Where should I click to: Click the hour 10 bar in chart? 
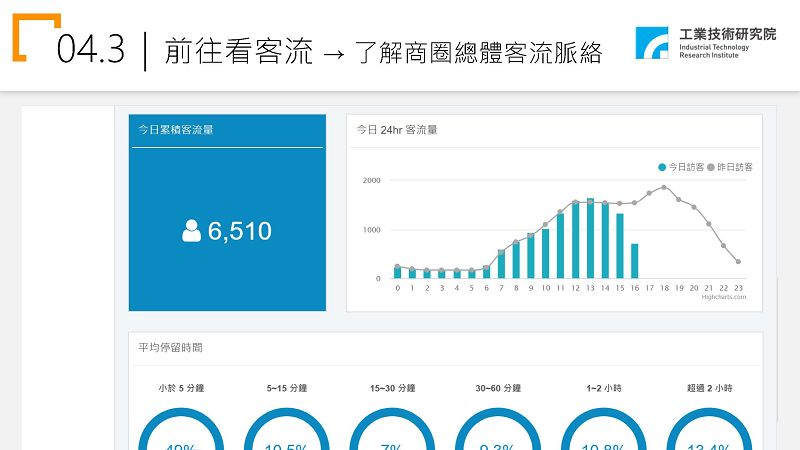(x=545, y=254)
